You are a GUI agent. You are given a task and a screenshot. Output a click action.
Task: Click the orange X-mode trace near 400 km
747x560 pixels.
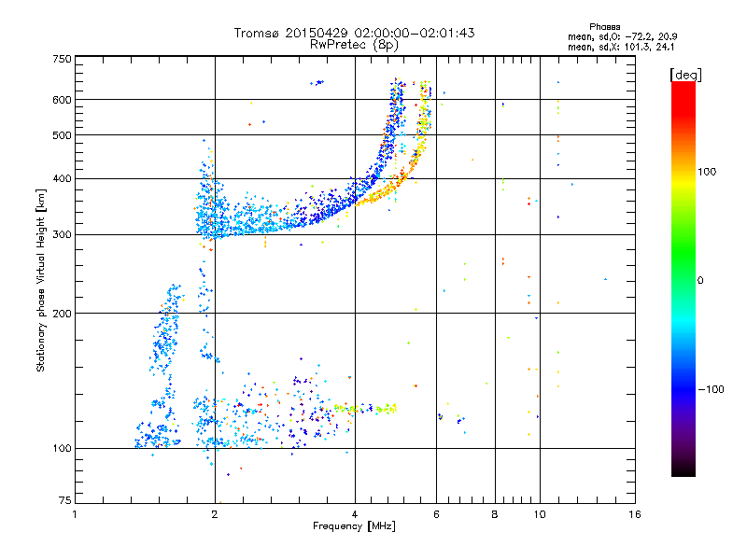(x=390, y=187)
